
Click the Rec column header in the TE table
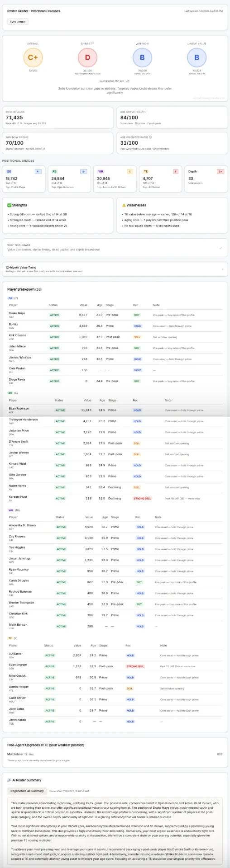[x=128, y=646]
